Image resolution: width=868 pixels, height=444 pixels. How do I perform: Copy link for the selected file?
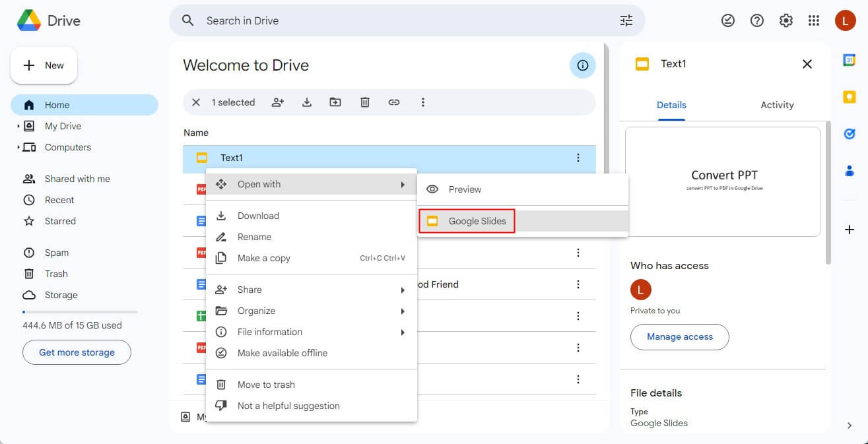click(394, 102)
